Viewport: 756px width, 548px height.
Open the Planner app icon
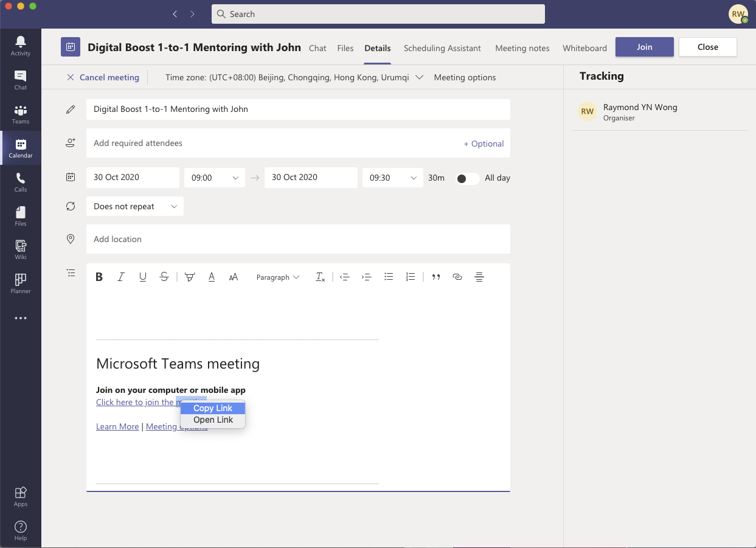pyautogui.click(x=21, y=283)
